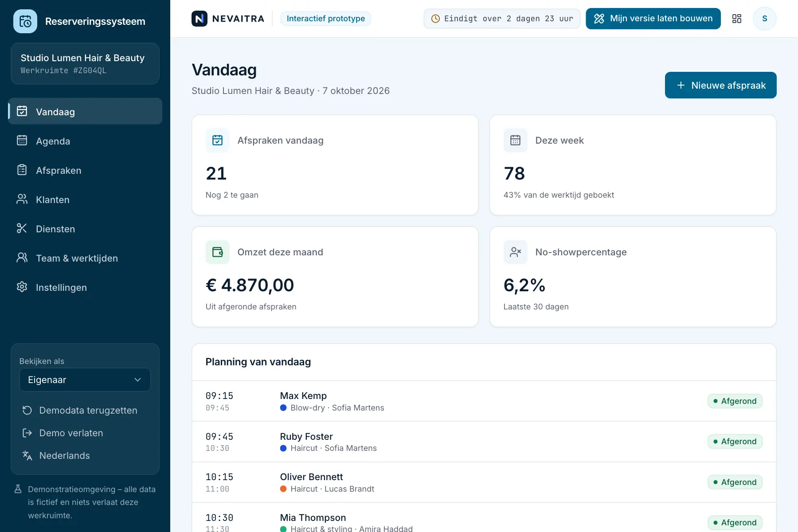Select Klanten in the sidebar
Viewport: 798px width, 532px height.
click(85, 199)
